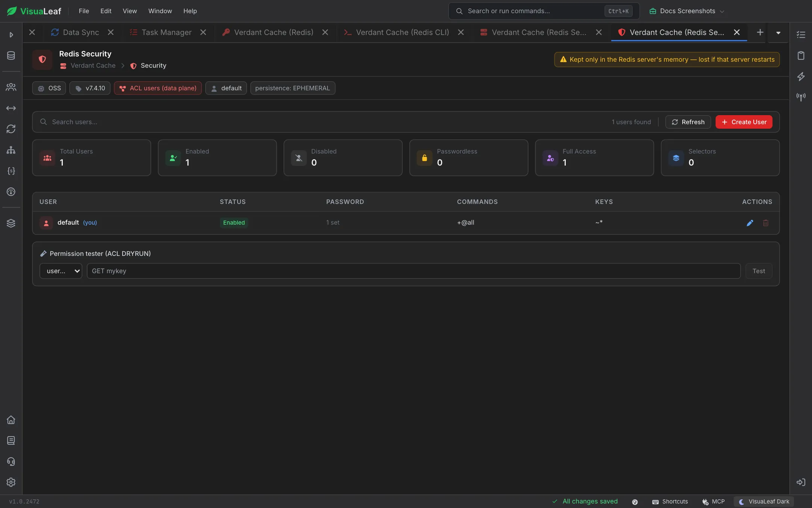Click the double-arrow transfer sidebar icon
Viewport: 812px width, 508px height.
[x=11, y=108]
